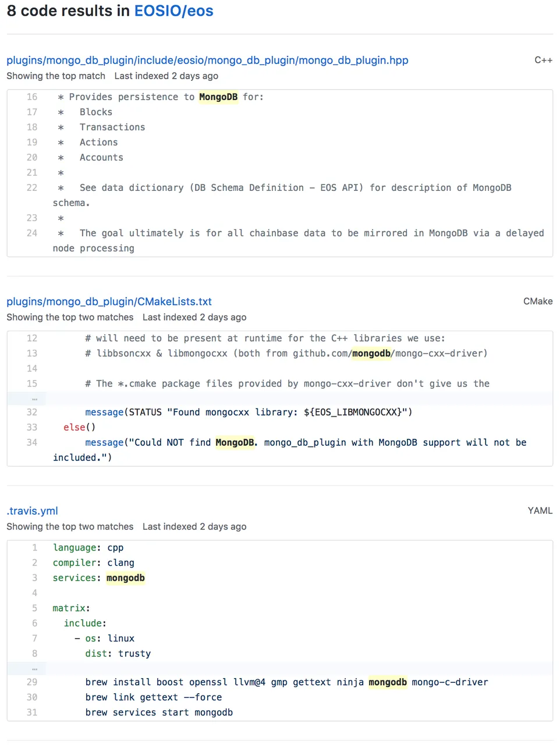Click '8 code results in' heading text
This screenshot has width=560, height=745.
tap(68, 11)
